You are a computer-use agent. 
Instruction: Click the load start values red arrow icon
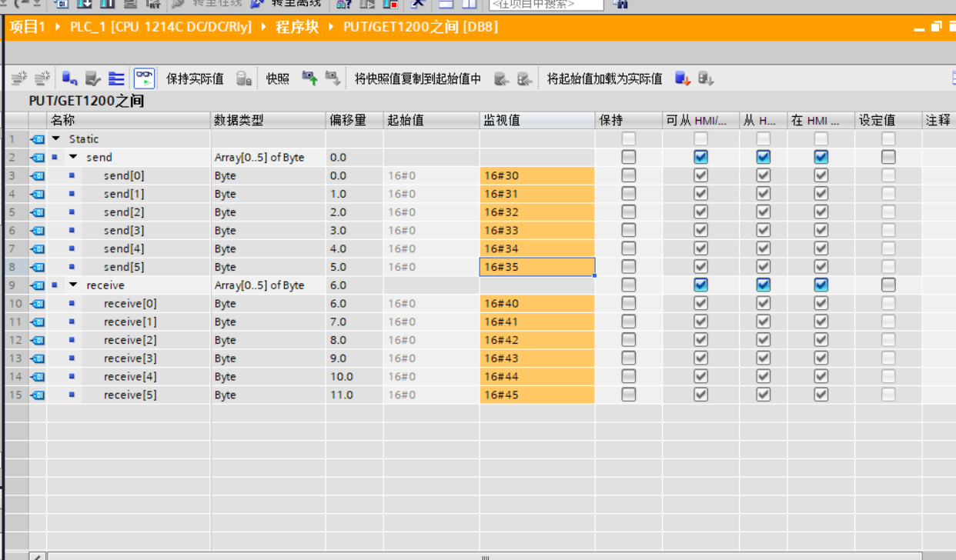point(682,78)
